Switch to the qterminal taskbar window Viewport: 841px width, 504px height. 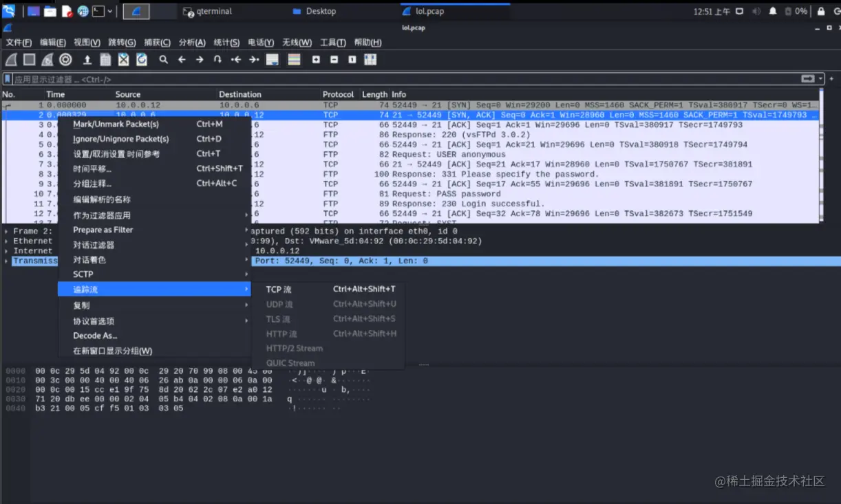point(208,11)
